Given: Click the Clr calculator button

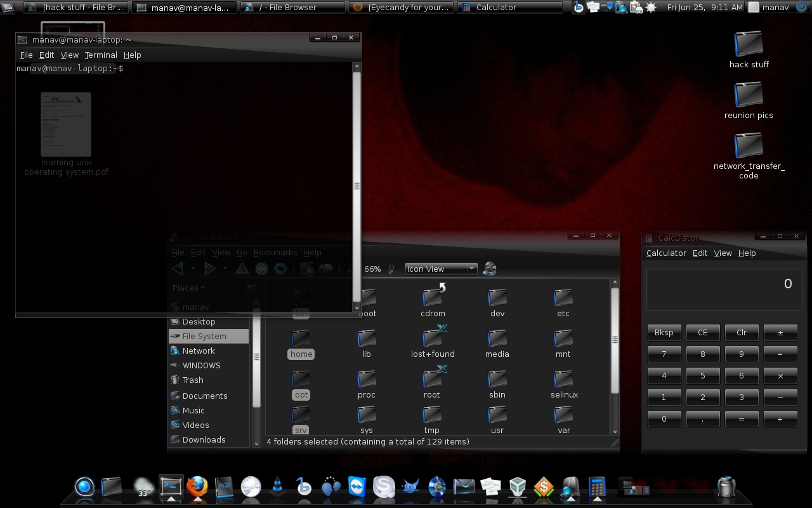Looking at the screenshot, I should pos(742,333).
